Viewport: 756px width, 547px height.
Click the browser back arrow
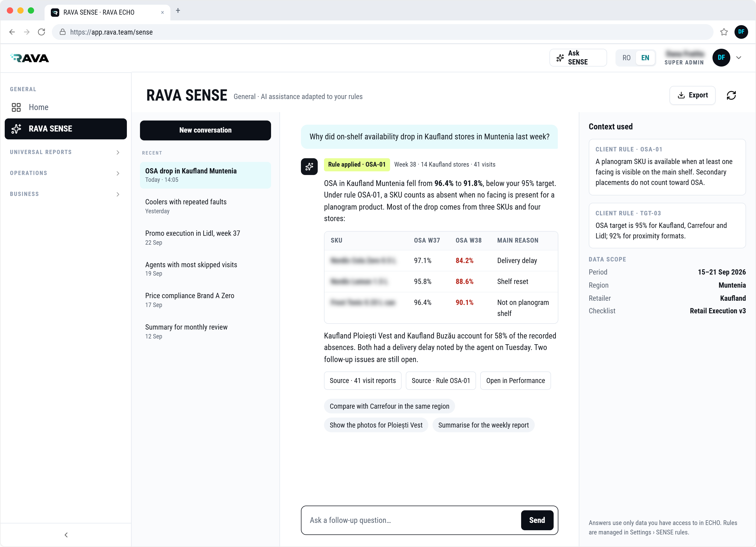click(x=12, y=32)
